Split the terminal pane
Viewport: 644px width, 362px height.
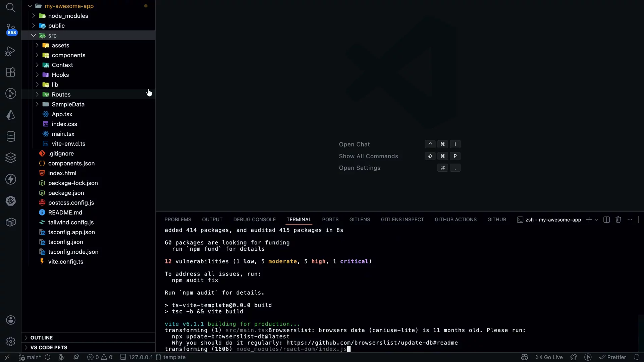(x=607, y=220)
